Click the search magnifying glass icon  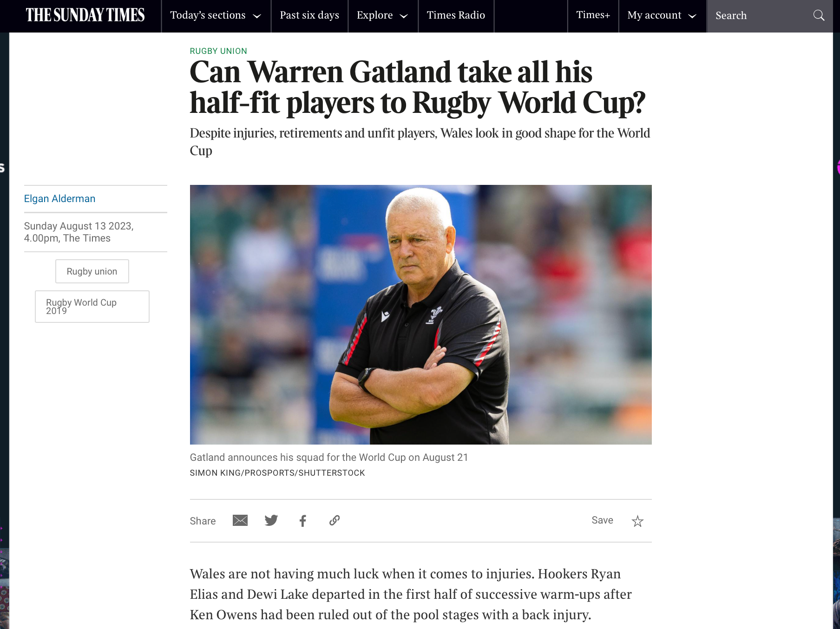pos(819,15)
